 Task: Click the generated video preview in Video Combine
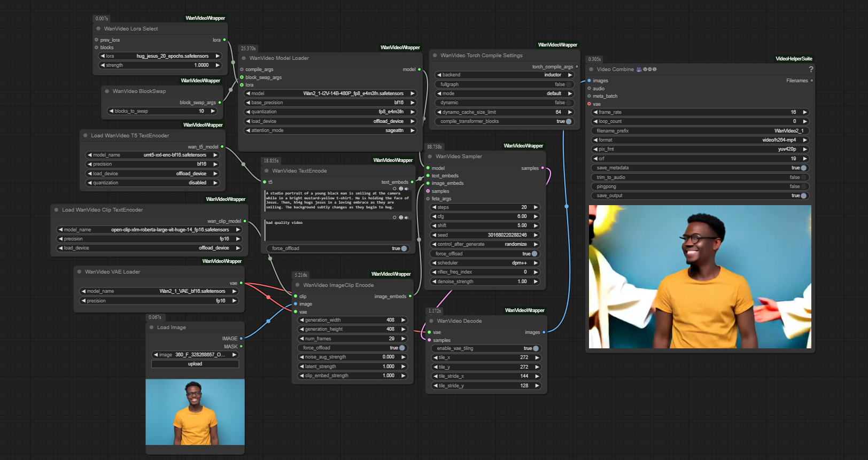[700, 277]
